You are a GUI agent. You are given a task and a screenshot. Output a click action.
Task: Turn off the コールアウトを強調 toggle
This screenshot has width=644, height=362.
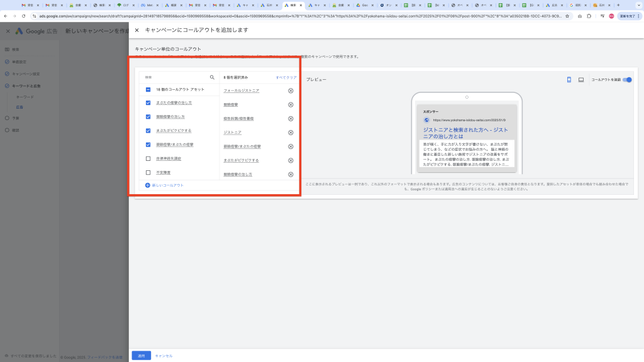pos(627,80)
